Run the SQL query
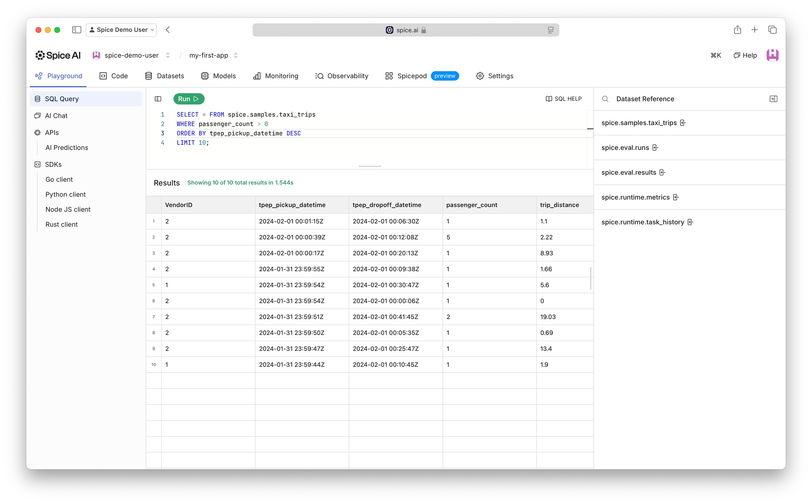The width and height of the screenshot is (812, 504). coord(189,99)
